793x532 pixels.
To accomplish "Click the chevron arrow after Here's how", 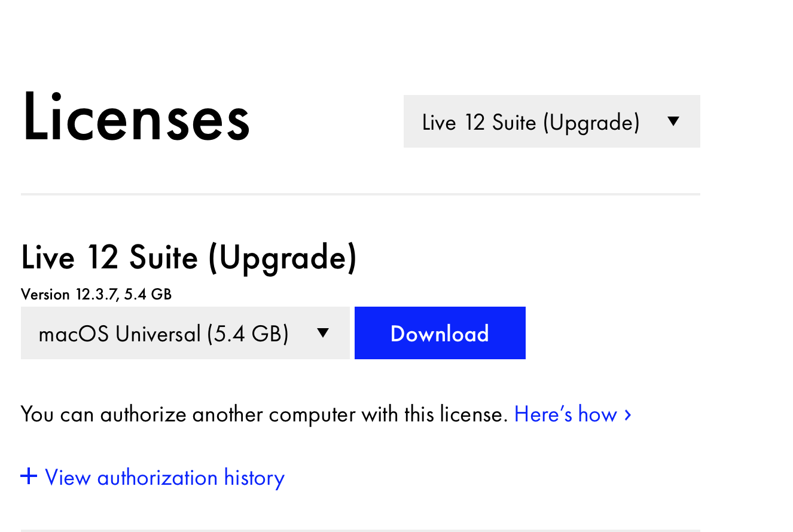I will (627, 414).
